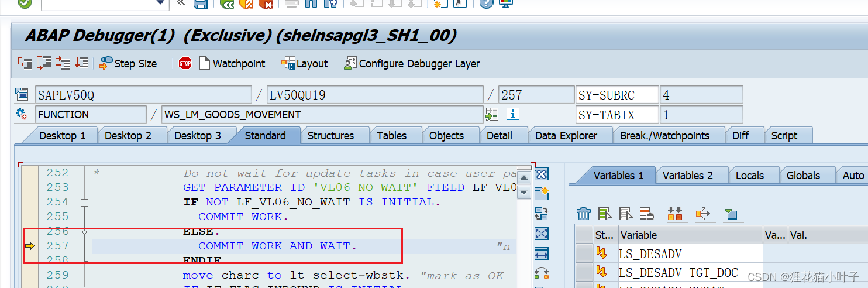Click the New Tool icon
Viewport: 868px width, 288px height.
[542, 194]
